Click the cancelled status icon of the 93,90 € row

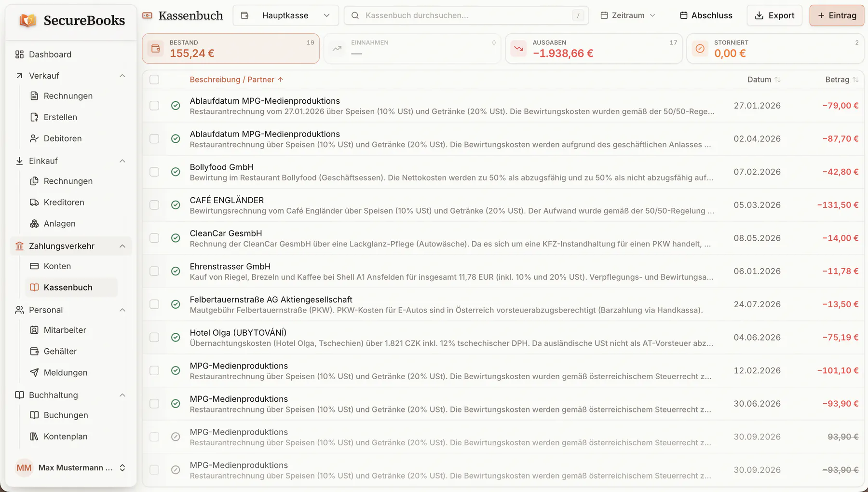tap(176, 437)
